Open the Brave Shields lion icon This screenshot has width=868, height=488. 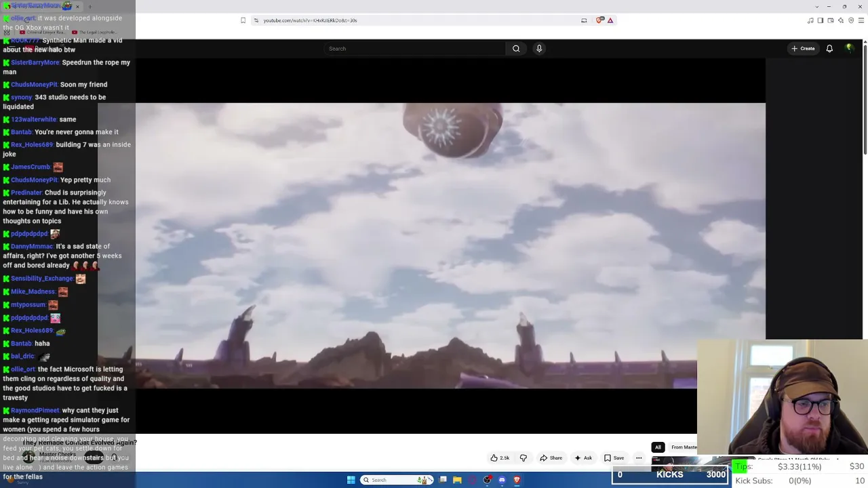[x=599, y=20]
